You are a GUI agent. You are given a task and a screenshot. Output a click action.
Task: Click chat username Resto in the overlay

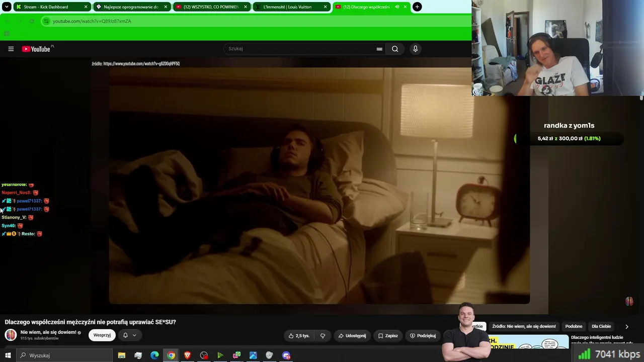coord(28,234)
